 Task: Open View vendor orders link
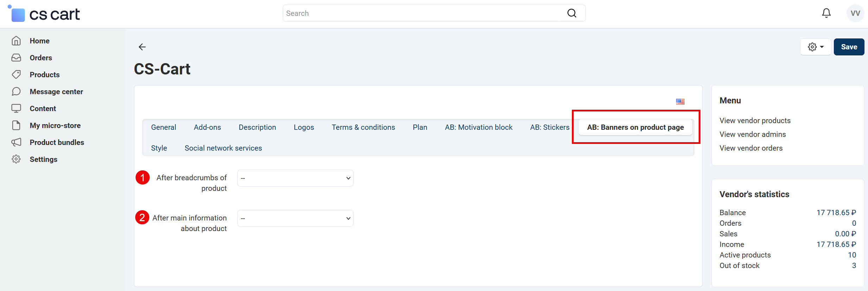[751, 148]
